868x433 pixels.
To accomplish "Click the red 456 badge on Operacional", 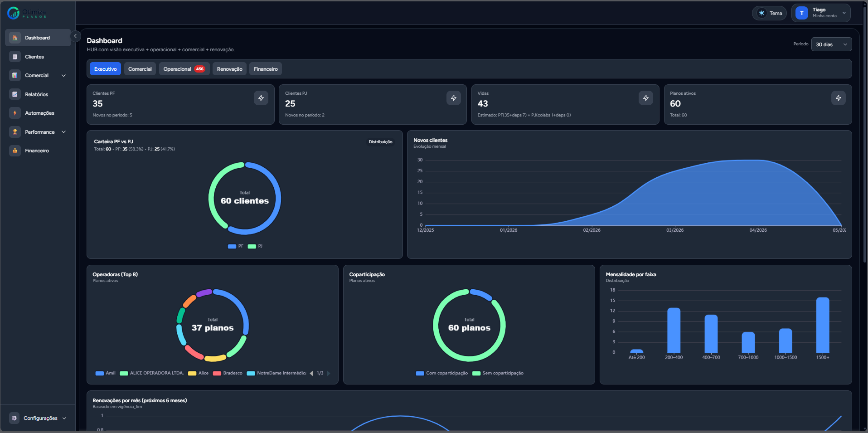I will point(200,69).
